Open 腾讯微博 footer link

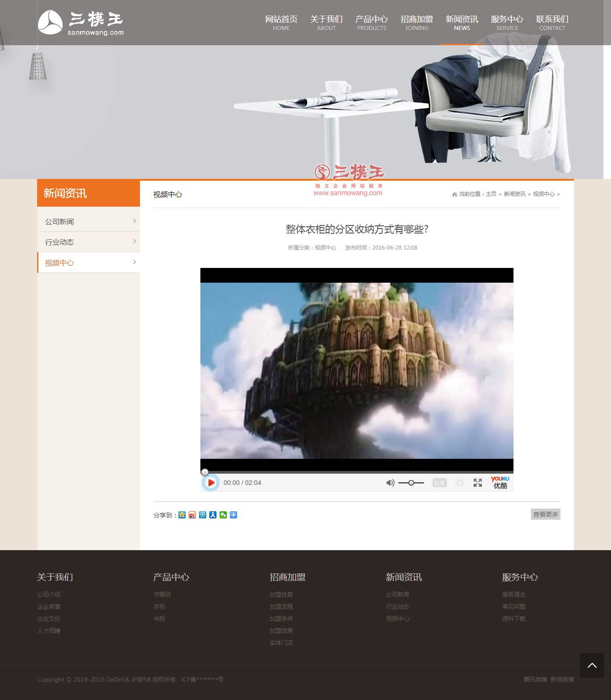[x=535, y=679]
